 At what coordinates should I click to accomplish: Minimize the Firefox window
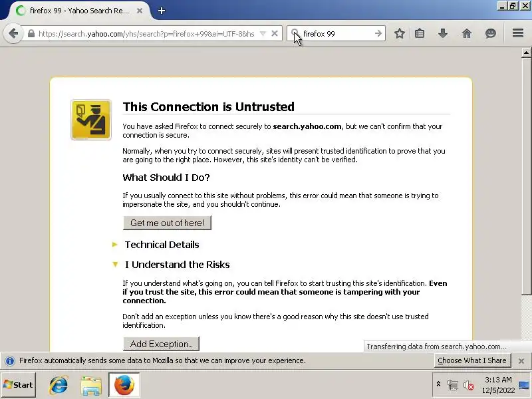[502, 6]
